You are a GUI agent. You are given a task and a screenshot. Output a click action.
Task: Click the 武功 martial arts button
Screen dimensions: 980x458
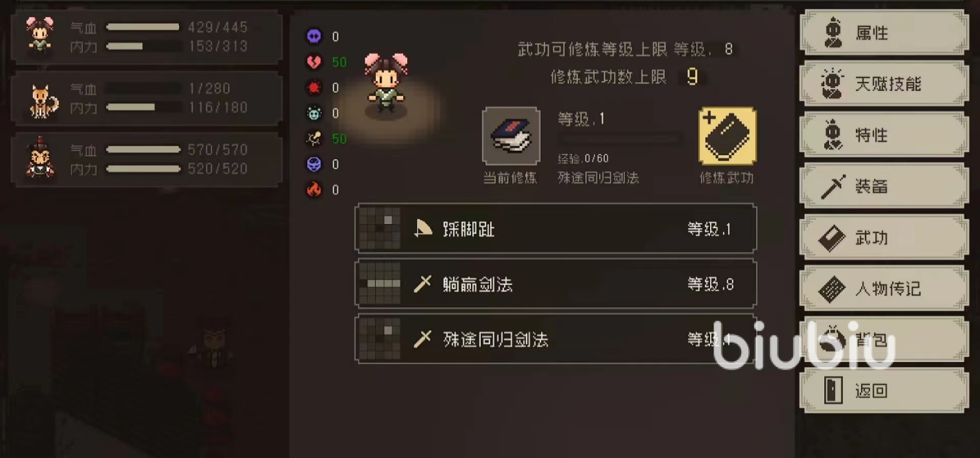coord(884,237)
